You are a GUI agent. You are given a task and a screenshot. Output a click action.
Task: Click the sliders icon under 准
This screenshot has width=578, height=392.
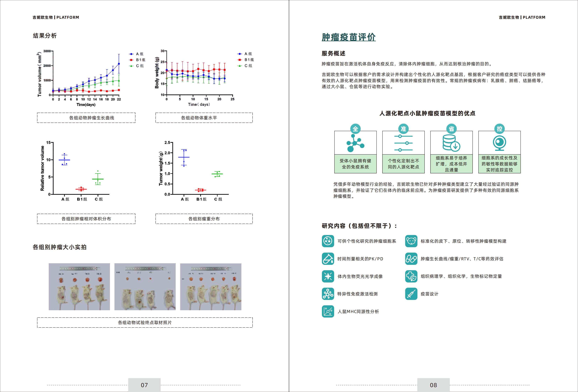point(403,143)
